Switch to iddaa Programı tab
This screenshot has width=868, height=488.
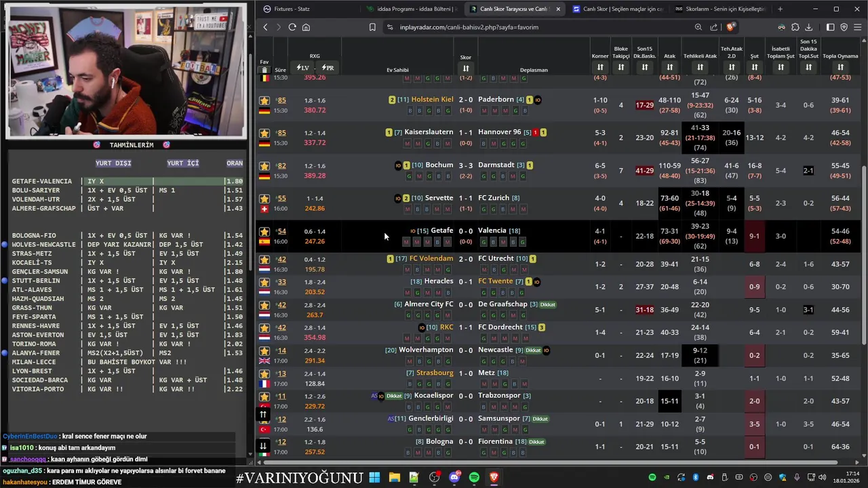412,9
